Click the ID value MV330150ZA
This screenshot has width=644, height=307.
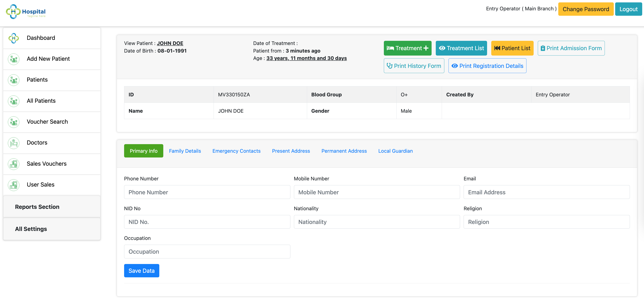[234, 95]
